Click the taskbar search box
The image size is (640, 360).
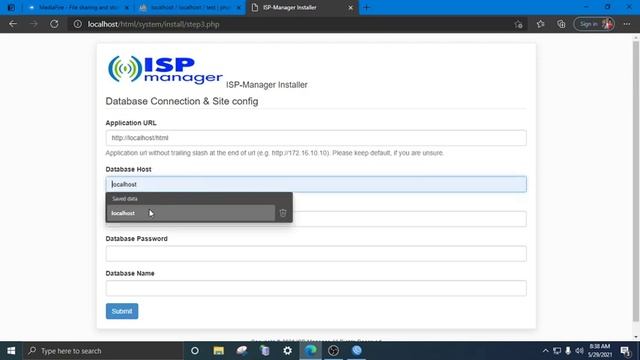pyautogui.click(x=103, y=351)
